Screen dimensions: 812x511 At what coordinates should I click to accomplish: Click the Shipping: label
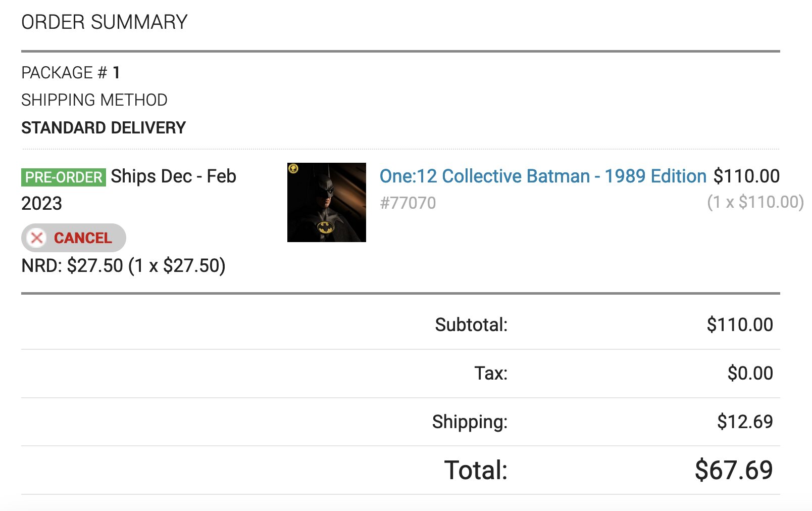pyautogui.click(x=470, y=422)
